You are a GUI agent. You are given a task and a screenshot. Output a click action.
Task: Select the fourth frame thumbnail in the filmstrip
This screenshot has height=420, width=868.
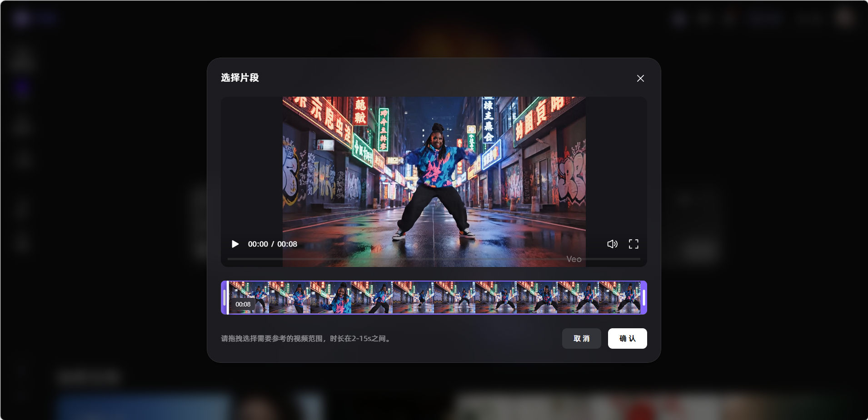pos(372,298)
